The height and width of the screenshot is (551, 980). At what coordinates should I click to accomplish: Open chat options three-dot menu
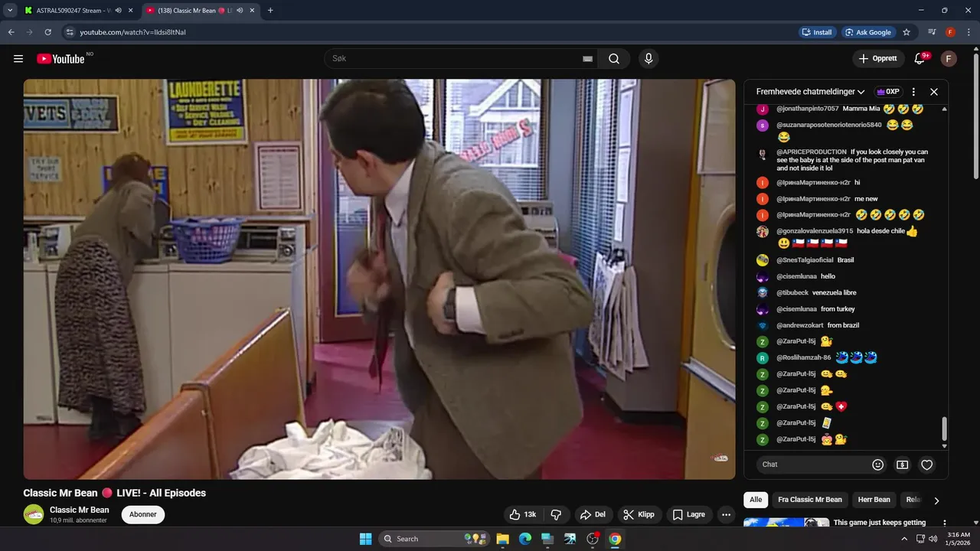click(913, 92)
